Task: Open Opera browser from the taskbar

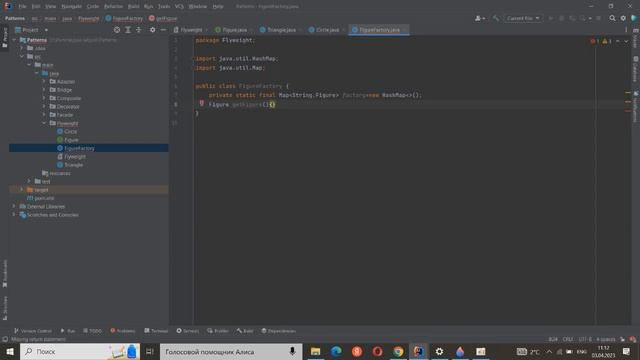Action: click(x=377, y=351)
